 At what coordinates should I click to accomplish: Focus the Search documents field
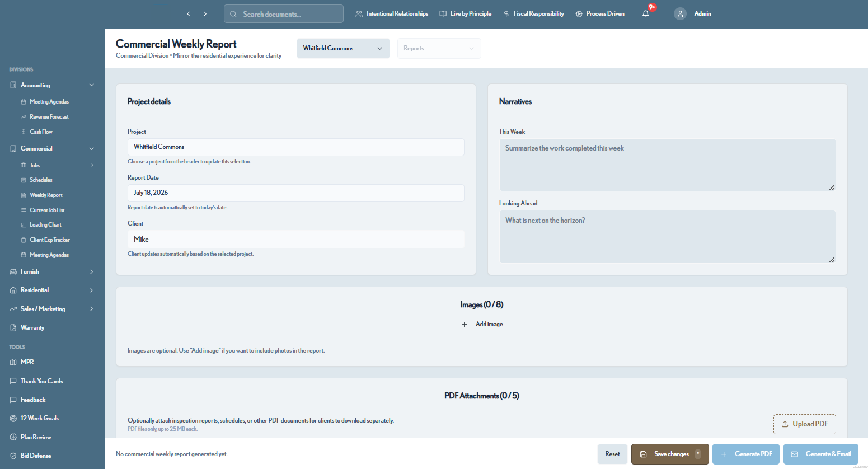[284, 14]
